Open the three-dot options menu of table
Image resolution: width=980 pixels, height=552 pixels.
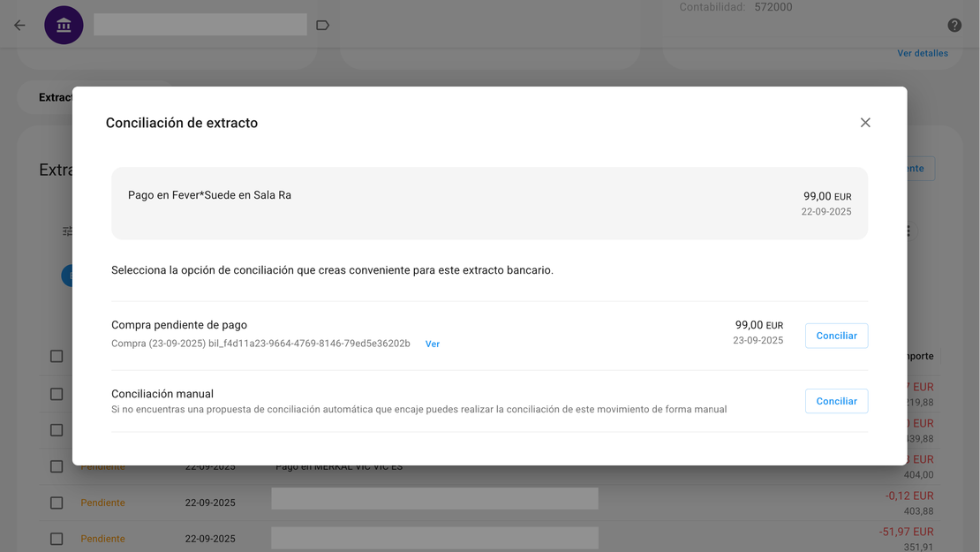tap(908, 231)
